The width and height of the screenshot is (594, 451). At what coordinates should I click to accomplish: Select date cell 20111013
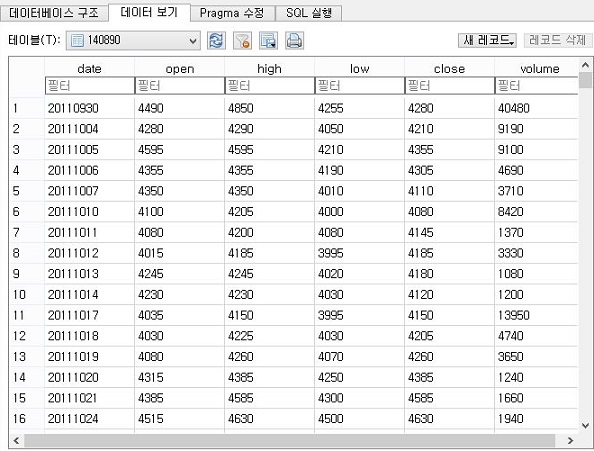pos(89,274)
